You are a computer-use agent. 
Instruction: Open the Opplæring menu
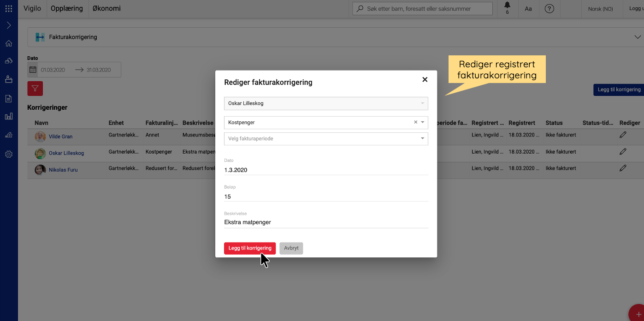coord(67,9)
